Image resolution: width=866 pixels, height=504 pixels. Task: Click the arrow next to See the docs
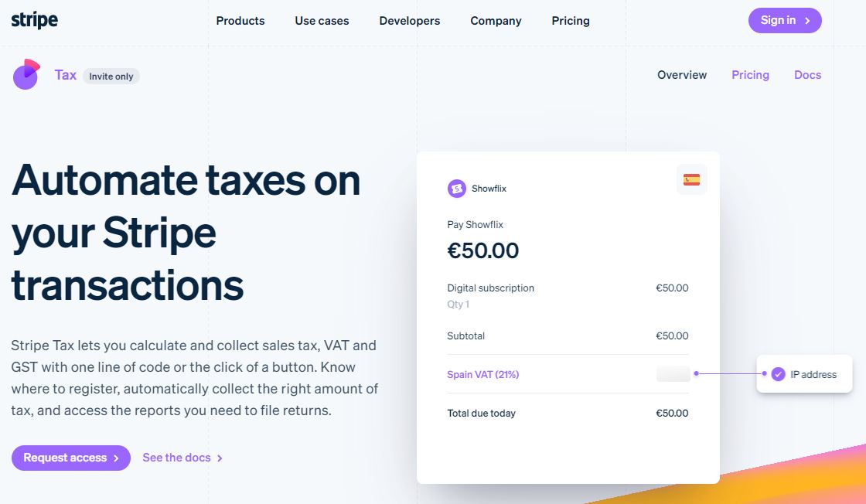pos(220,458)
